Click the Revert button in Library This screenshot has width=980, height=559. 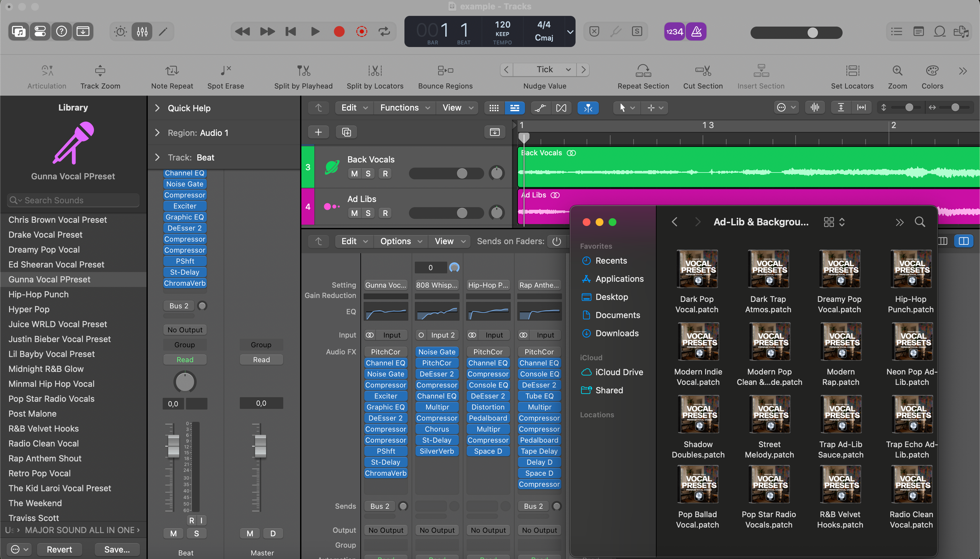tap(59, 549)
